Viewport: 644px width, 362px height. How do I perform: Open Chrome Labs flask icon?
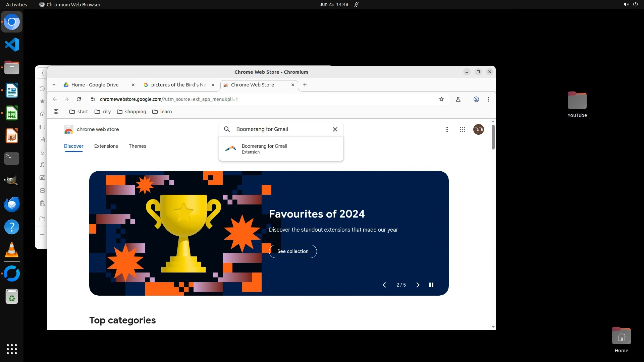pyautogui.click(x=458, y=99)
